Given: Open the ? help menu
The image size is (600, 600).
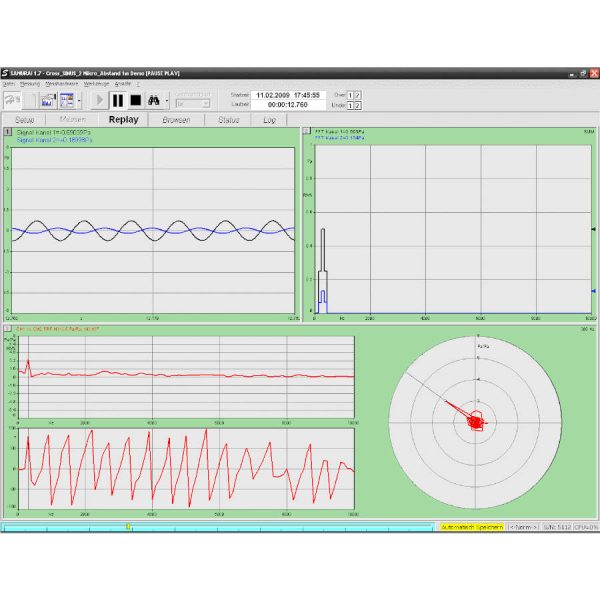Looking at the screenshot, I should tap(138, 84).
